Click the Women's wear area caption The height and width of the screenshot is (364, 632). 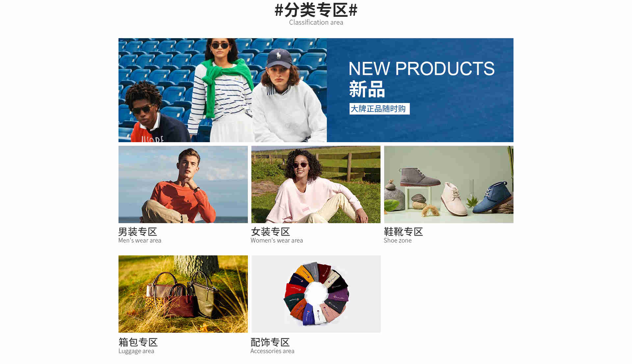pos(276,241)
